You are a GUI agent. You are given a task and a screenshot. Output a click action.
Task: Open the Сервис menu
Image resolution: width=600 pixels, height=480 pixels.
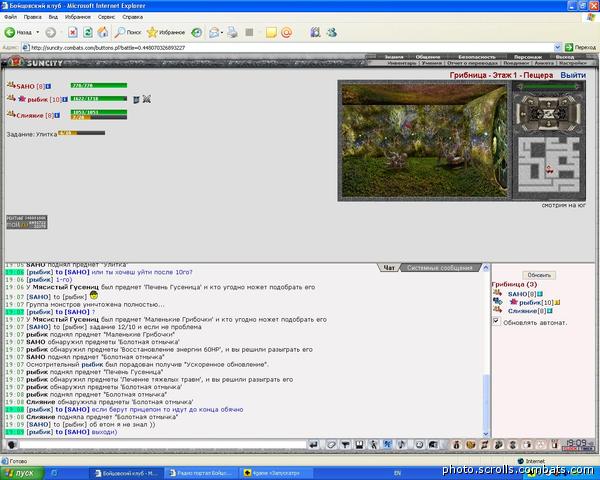[x=106, y=17]
